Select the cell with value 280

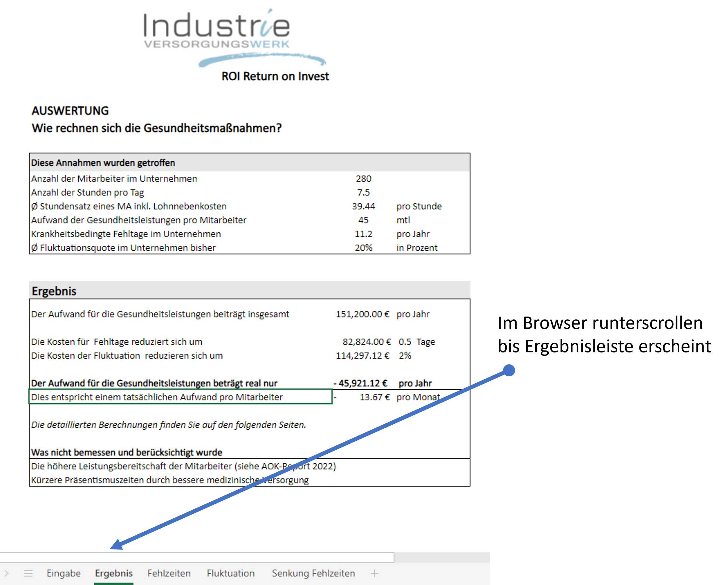click(x=363, y=179)
